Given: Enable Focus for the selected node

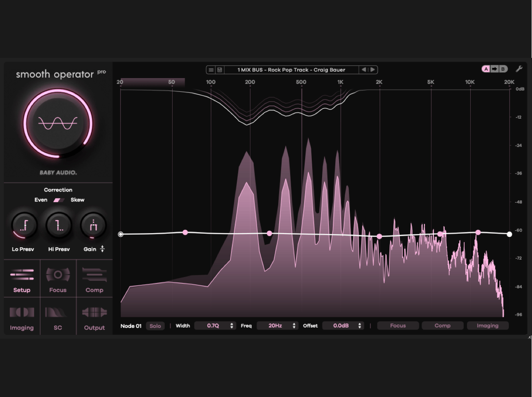Looking at the screenshot, I should 398,326.
